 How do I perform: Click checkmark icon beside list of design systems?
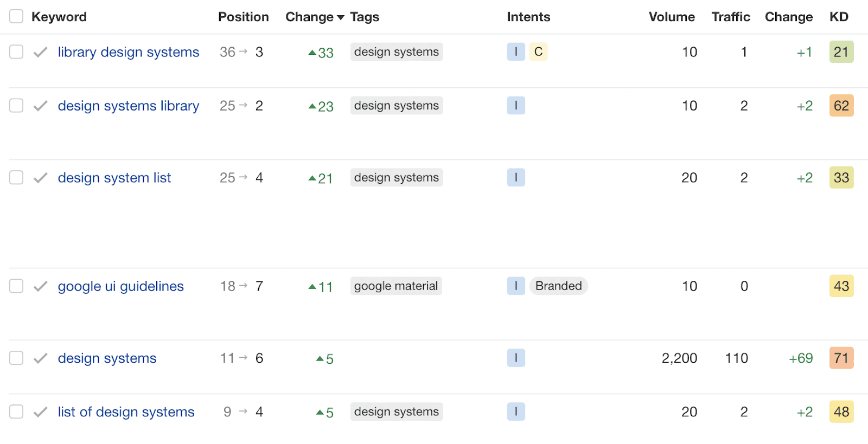[x=40, y=413]
